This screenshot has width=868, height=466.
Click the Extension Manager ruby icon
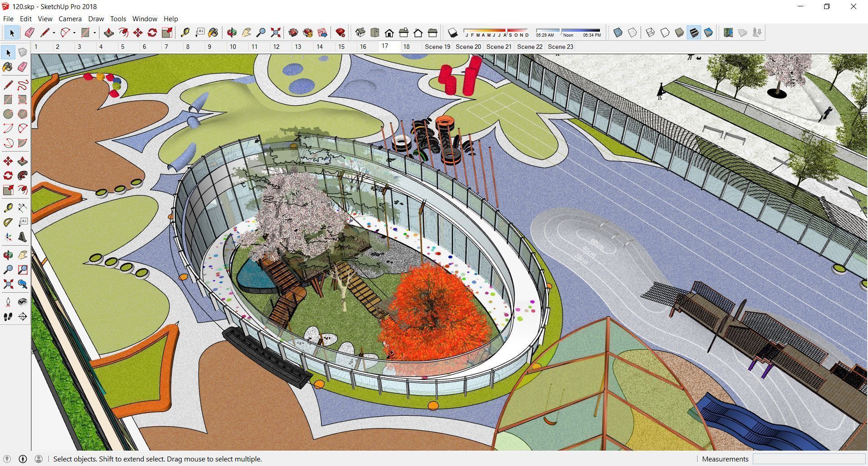[x=340, y=33]
